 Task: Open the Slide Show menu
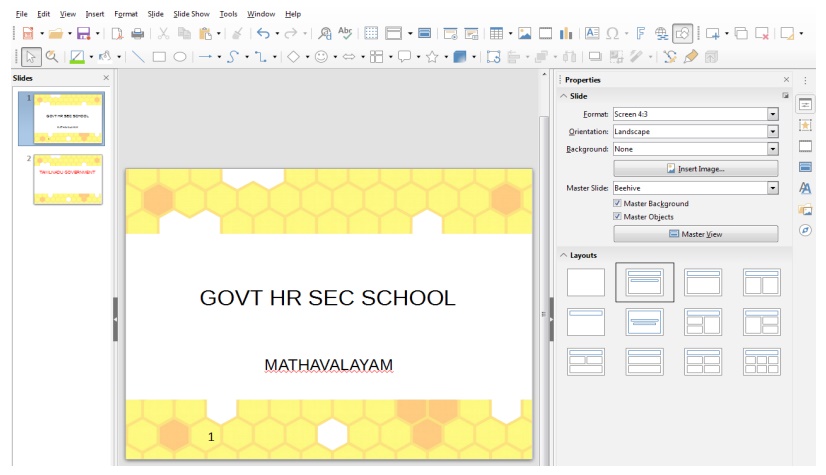[x=191, y=14]
